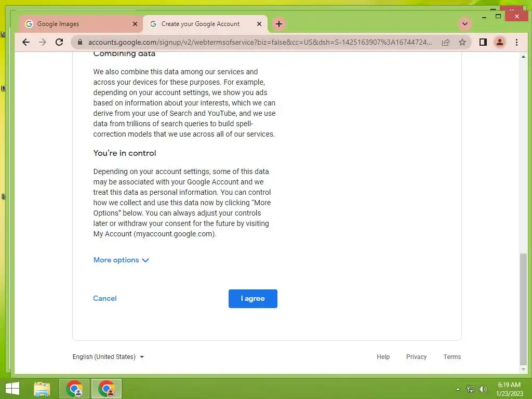Click the page scrollbar up arrow
Screen dimensions: 532x399
tap(523, 57)
